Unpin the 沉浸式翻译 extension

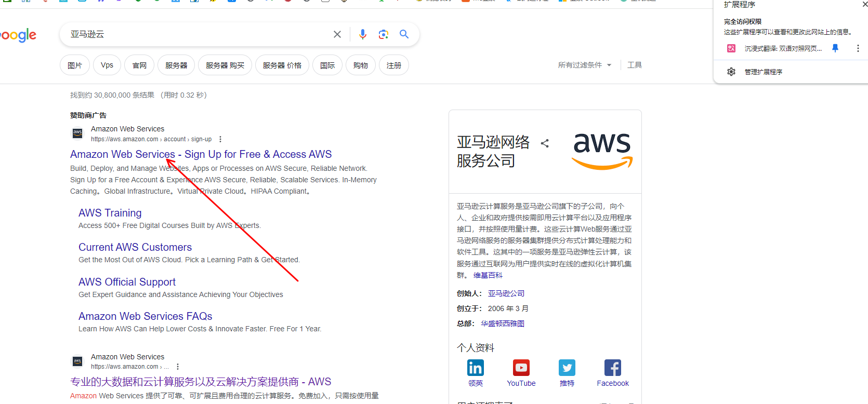pos(835,48)
